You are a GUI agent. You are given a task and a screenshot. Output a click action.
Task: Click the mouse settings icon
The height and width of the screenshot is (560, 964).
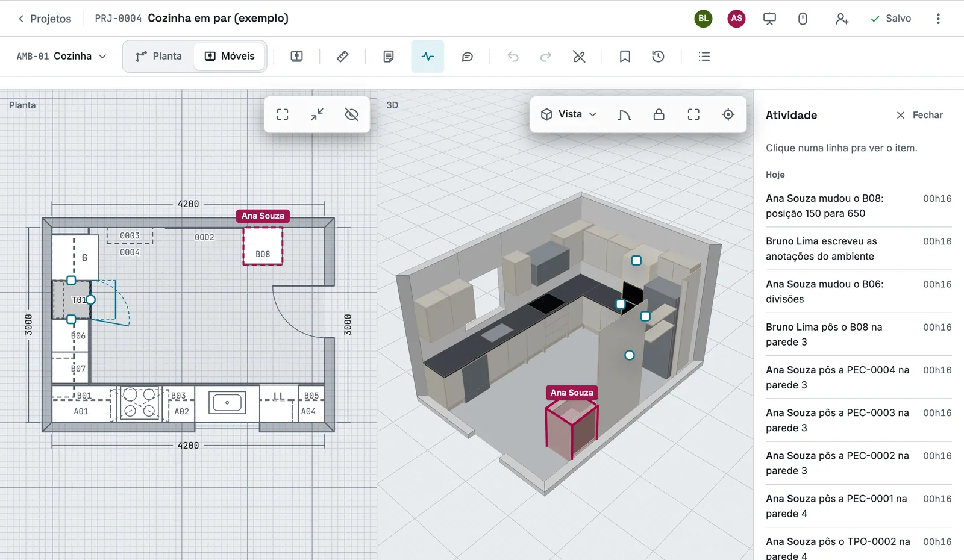pyautogui.click(x=803, y=19)
